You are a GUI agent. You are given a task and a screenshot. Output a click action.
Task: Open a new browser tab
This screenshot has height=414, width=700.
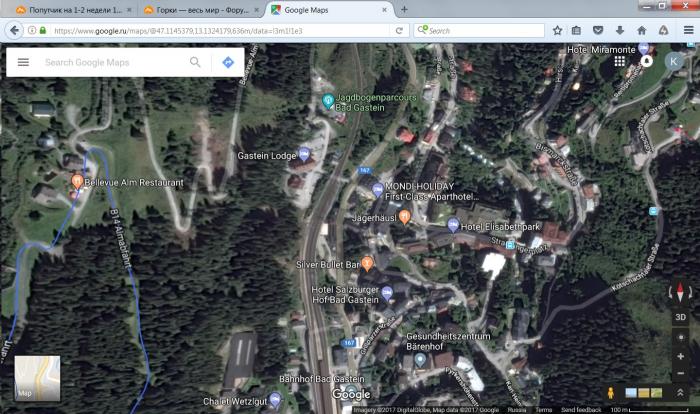[404, 9]
